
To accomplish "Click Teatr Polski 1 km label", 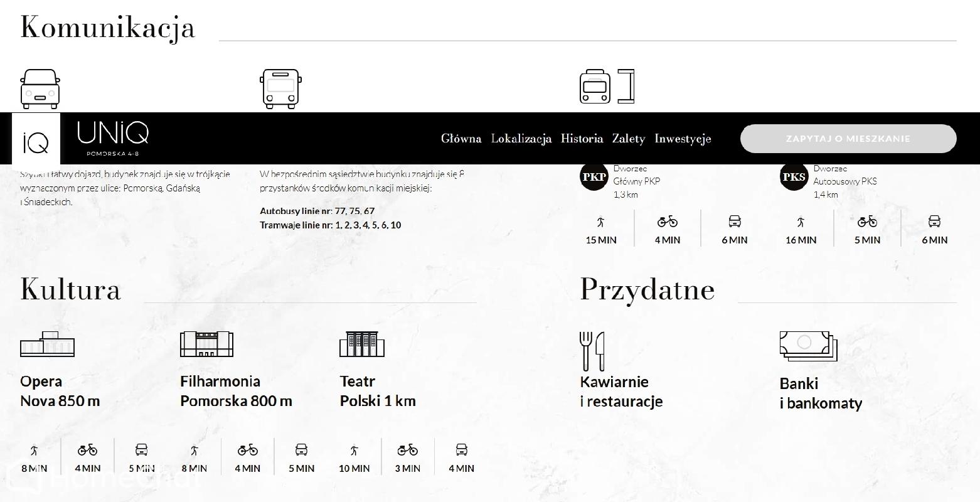I will tap(378, 391).
